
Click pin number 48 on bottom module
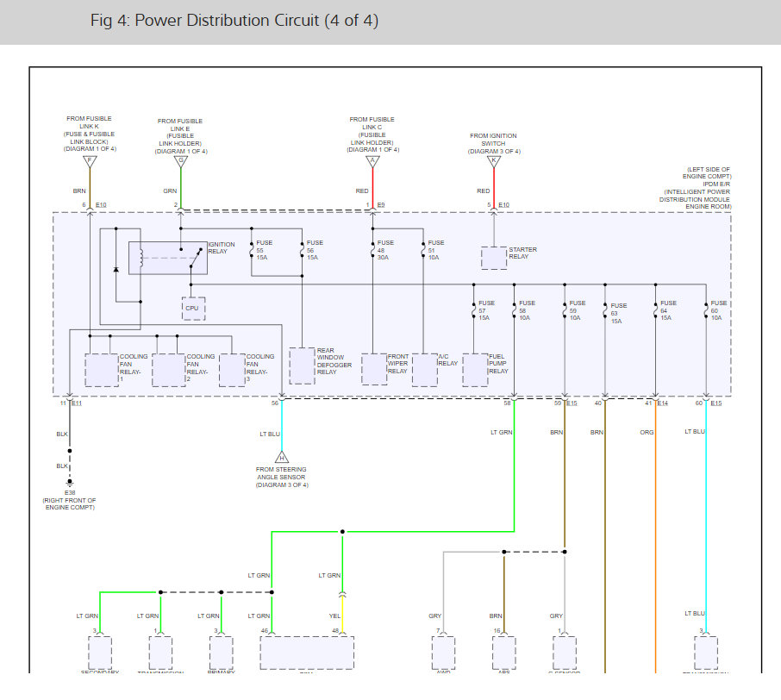pyautogui.click(x=335, y=631)
